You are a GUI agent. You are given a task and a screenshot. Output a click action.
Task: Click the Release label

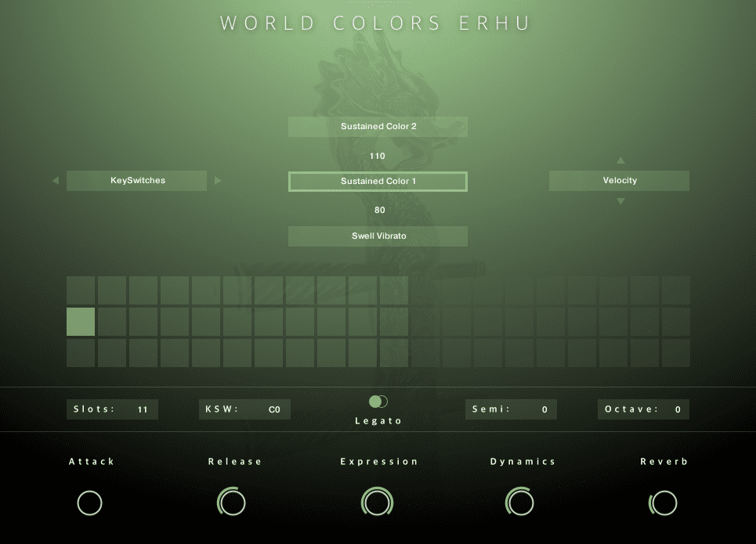click(x=235, y=462)
